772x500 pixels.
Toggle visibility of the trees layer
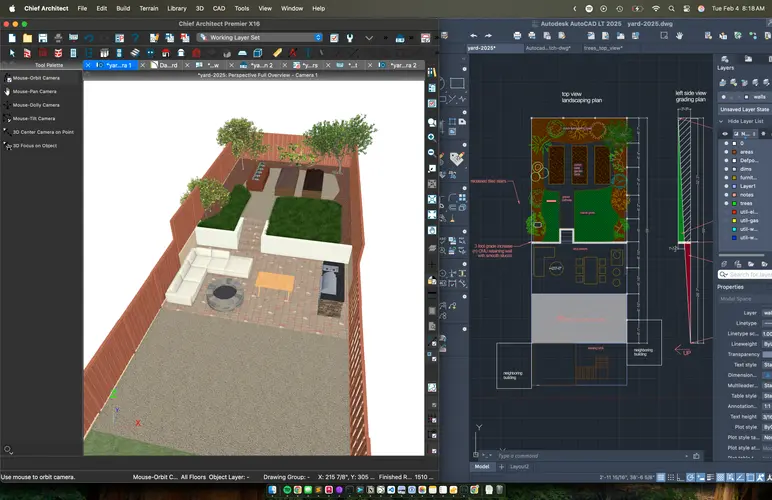724,204
